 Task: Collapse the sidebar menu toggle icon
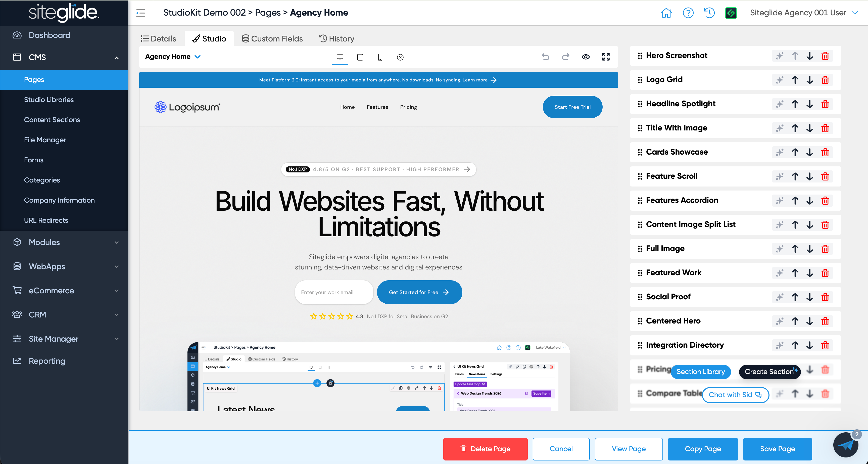pyautogui.click(x=140, y=13)
